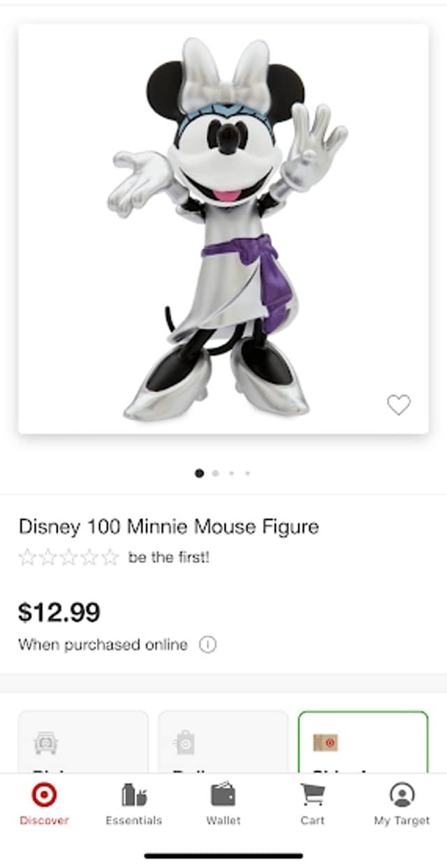
Task: Tap the empty star rating row
Action: click(68, 558)
